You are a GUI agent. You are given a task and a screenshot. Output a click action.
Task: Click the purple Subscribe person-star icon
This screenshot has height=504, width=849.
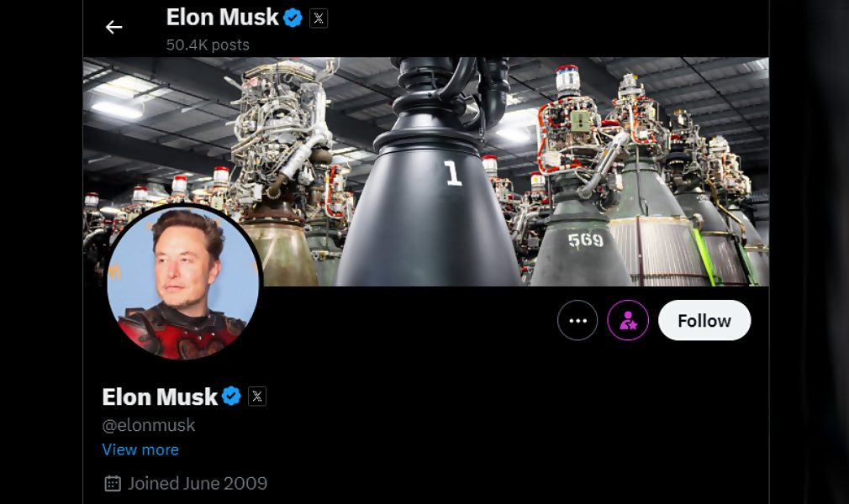(628, 321)
